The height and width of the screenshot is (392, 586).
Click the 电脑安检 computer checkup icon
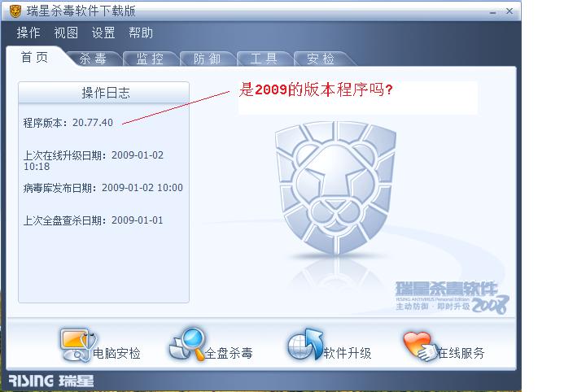[x=78, y=345]
